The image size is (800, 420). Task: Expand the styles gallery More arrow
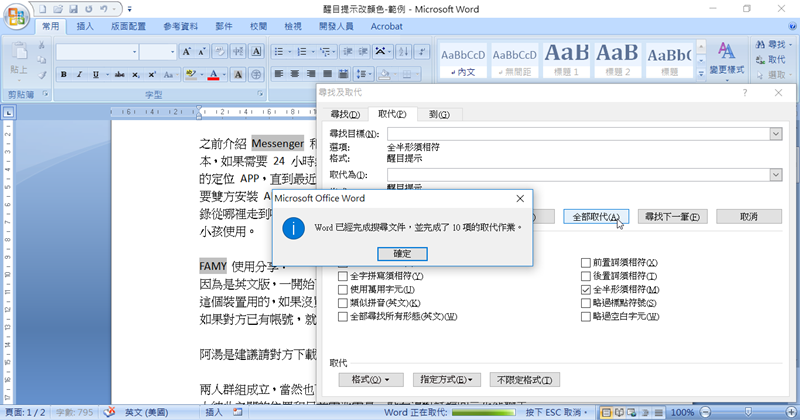701,73
